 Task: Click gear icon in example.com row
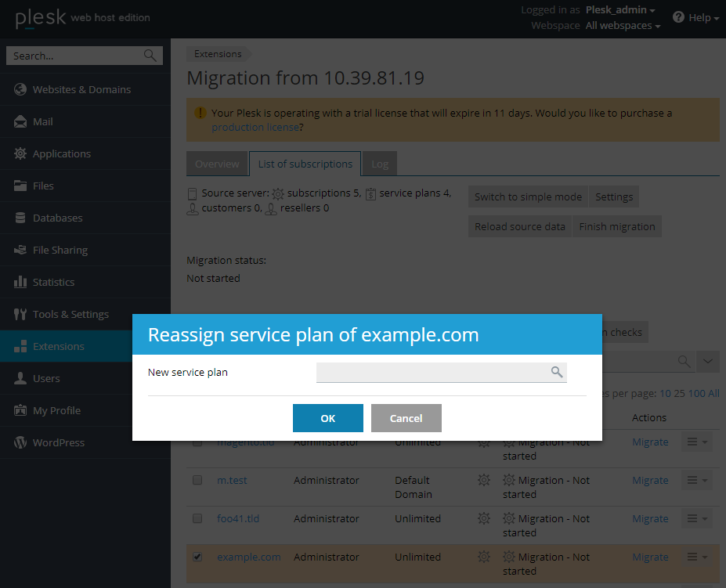tap(484, 557)
